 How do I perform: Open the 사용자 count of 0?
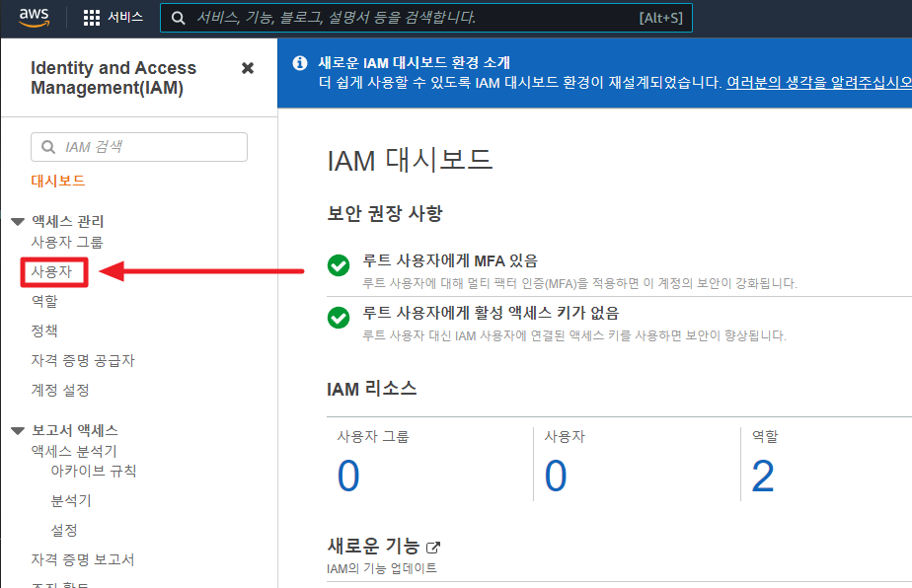[556, 476]
